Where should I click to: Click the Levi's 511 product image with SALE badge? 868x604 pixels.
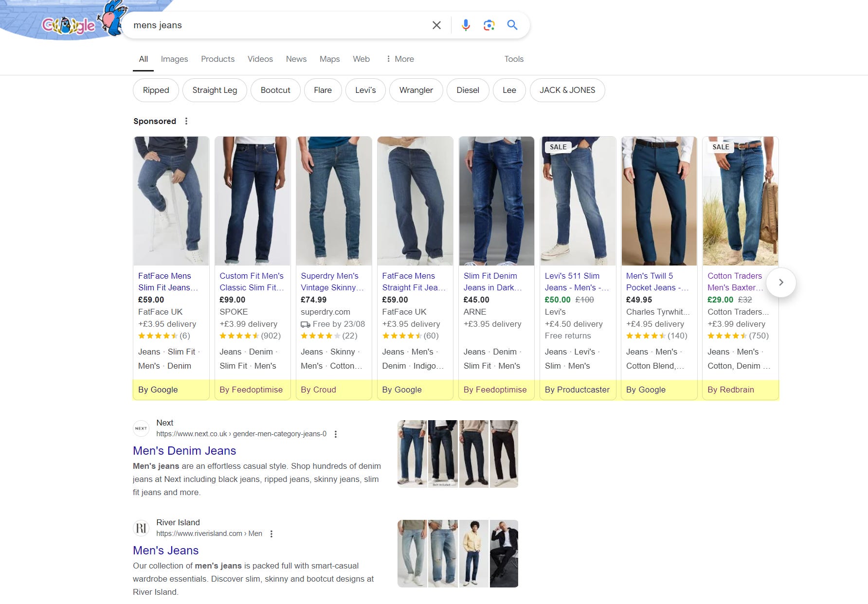pyautogui.click(x=578, y=201)
